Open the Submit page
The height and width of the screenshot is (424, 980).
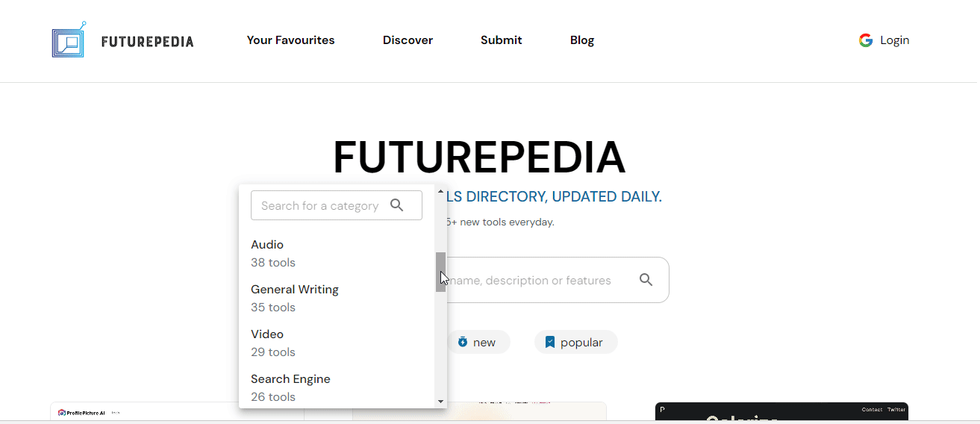[501, 40]
